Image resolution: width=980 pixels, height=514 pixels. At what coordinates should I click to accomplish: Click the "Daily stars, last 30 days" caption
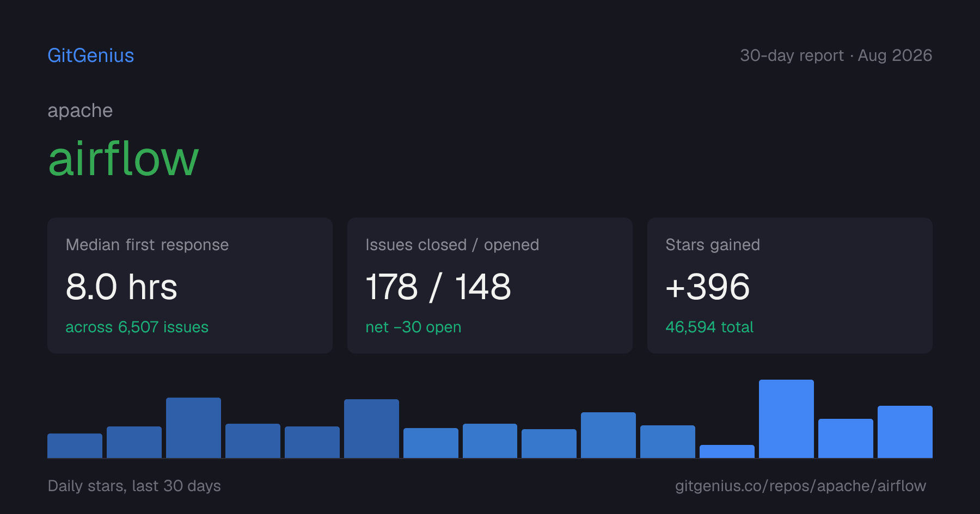[134, 486]
